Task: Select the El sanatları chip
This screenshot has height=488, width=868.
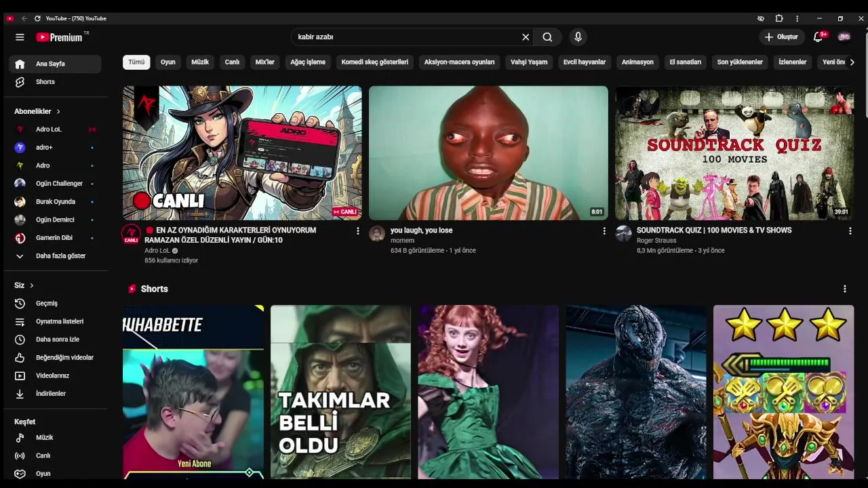Action: coord(686,62)
